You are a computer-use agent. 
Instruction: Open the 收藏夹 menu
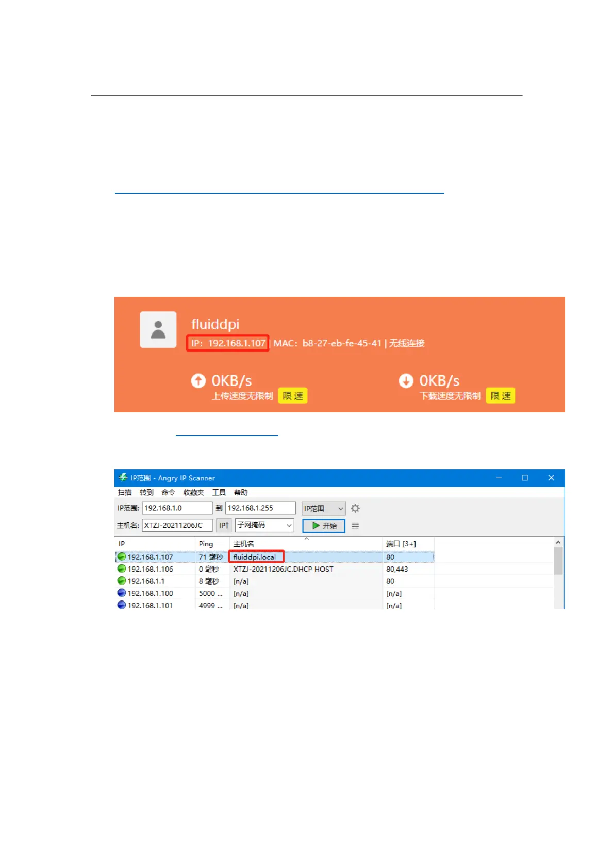pos(194,492)
